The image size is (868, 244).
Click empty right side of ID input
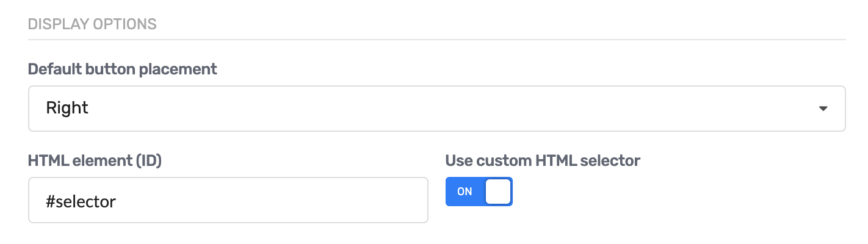point(366,201)
